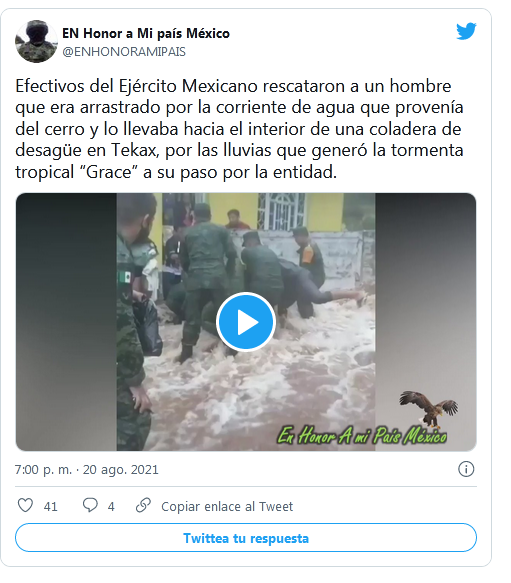
Task: Click the 41 likes count
Action: tap(51, 506)
